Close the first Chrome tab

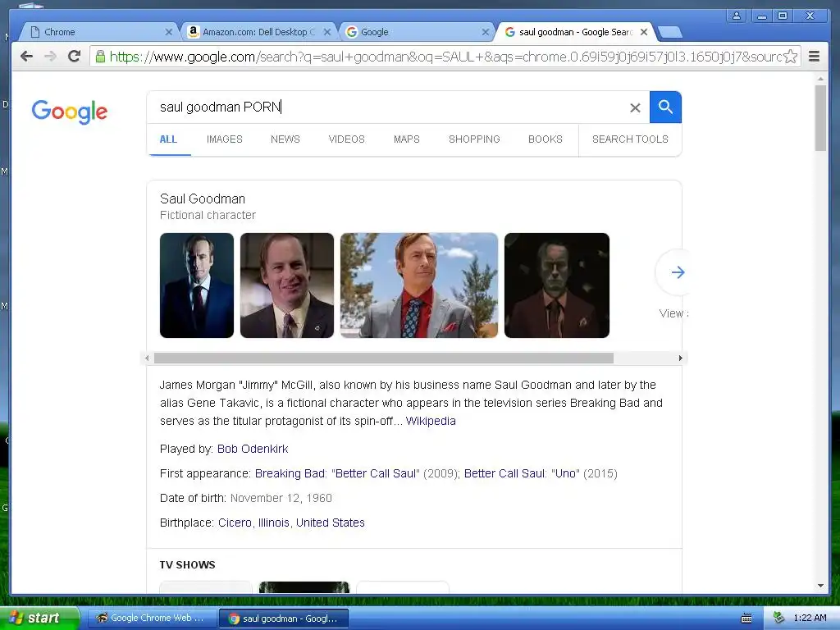(168, 32)
